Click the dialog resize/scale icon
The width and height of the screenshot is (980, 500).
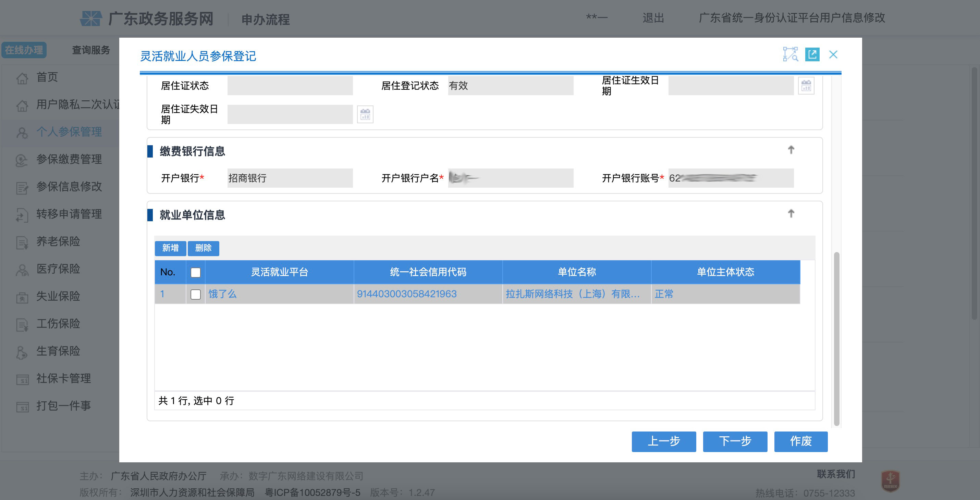pyautogui.click(x=791, y=55)
